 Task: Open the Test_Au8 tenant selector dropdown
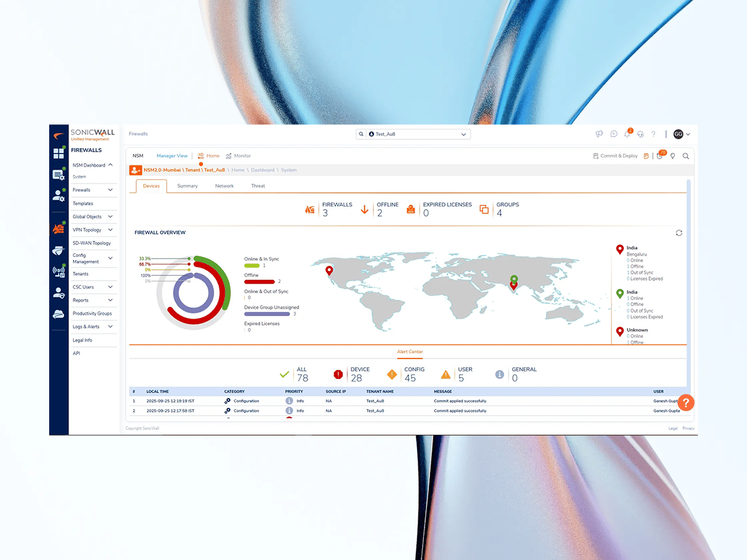point(463,134)
